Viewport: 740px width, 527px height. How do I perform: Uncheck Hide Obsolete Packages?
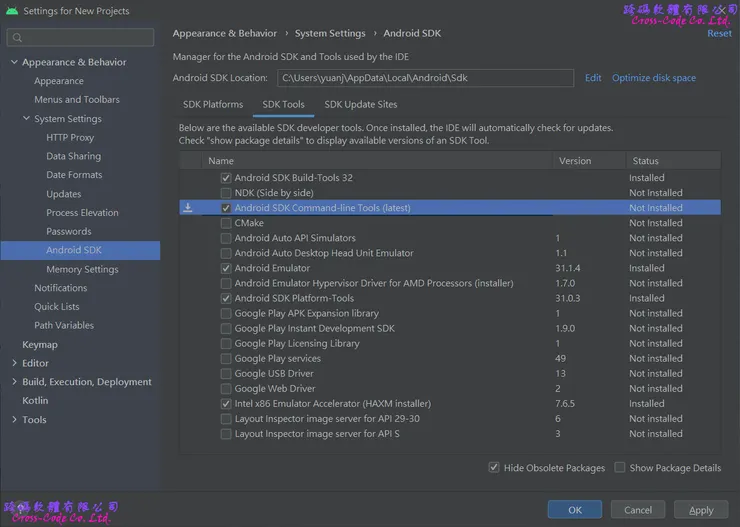(x=494, y=467)
